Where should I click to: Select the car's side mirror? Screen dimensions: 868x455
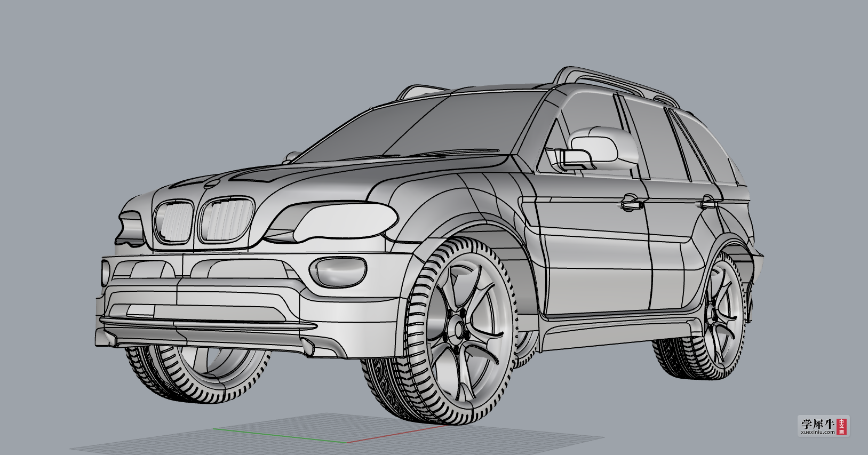[x=598, y=148]
